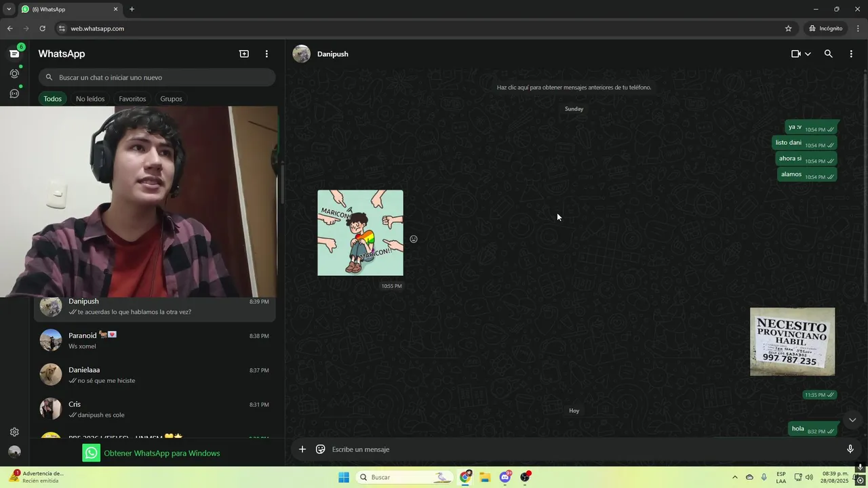
Task: Open the taskbar clock and date
Action: coord(835,477)
